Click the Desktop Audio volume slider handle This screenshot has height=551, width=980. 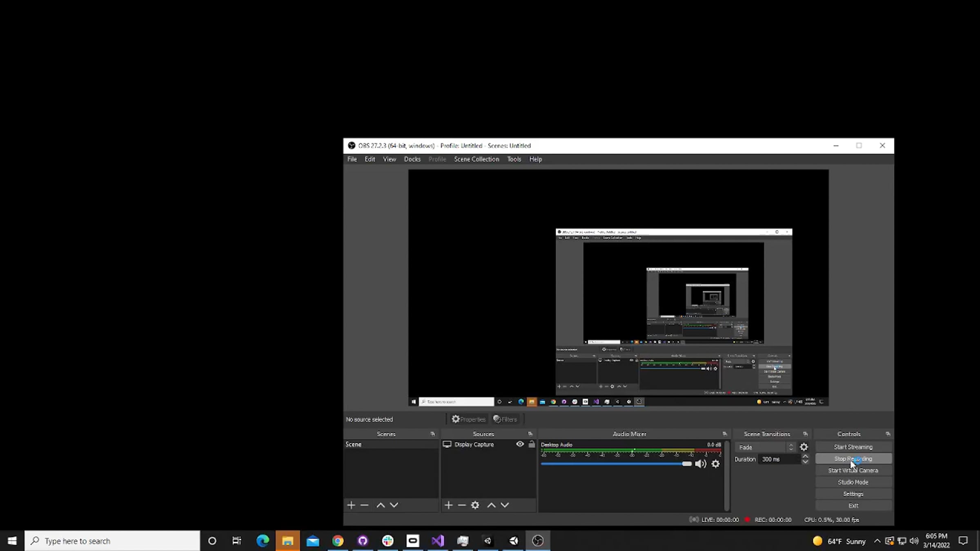[x=687, y=464]
